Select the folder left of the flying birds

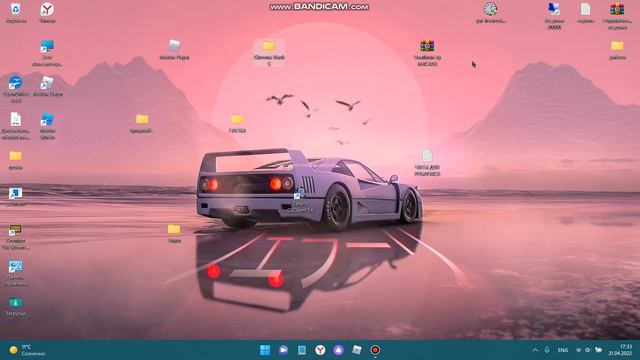(x=237, y=123)
